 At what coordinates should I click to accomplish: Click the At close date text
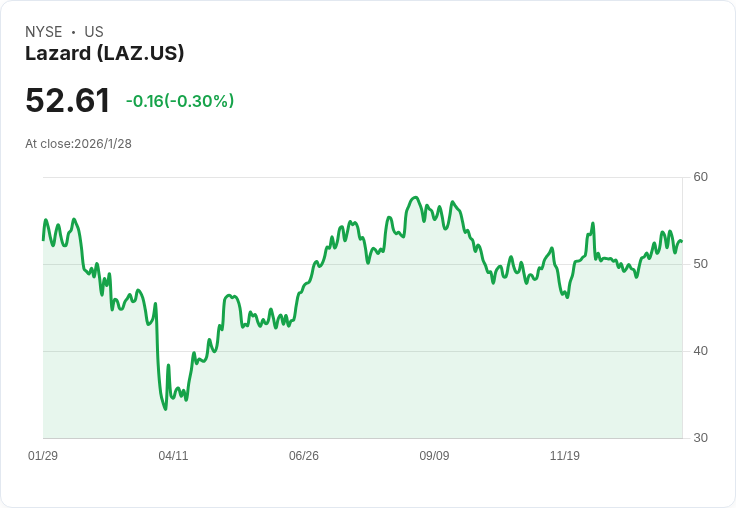pyautogui.click(x=78, y=143)
